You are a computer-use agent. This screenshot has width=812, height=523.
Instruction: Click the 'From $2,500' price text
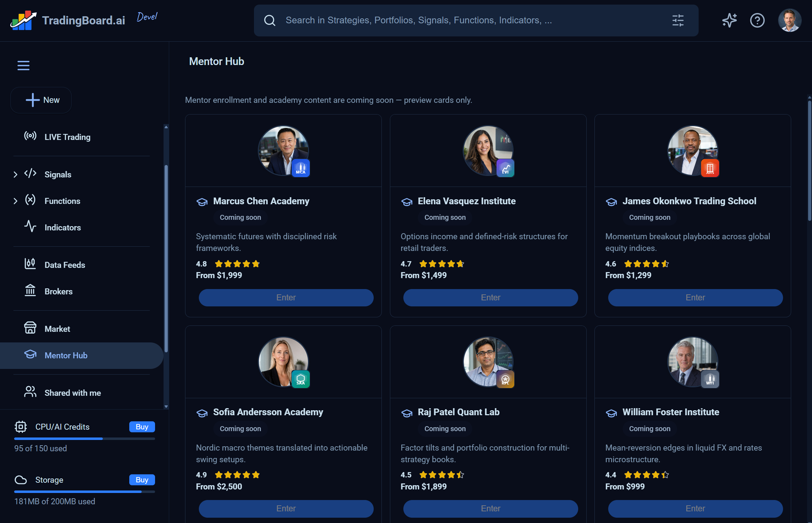219,487
